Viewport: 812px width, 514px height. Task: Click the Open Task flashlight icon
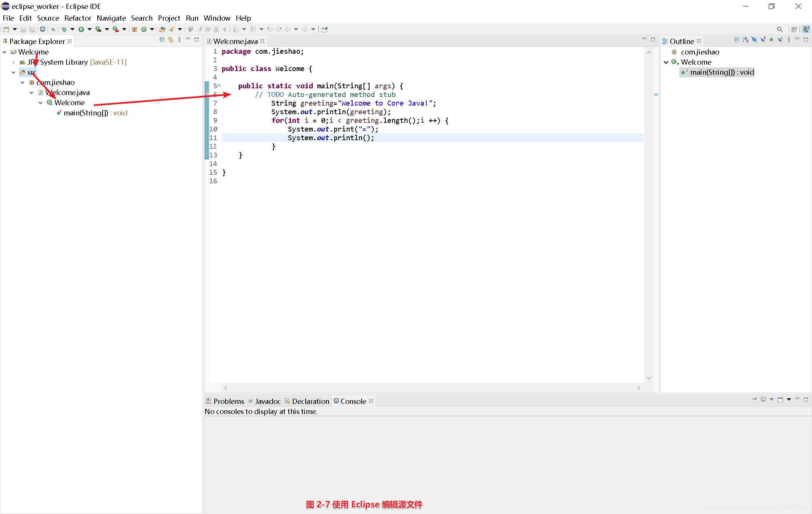[x=172, y=29]
